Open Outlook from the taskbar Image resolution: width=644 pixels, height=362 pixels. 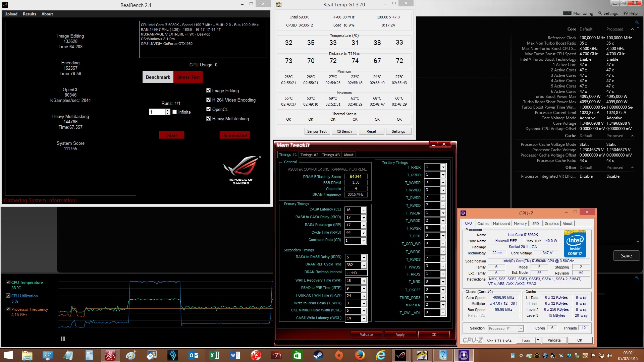click(194, 355)
